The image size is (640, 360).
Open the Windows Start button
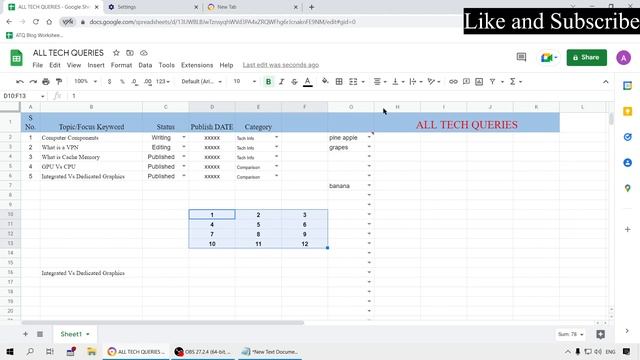point(10,351)
